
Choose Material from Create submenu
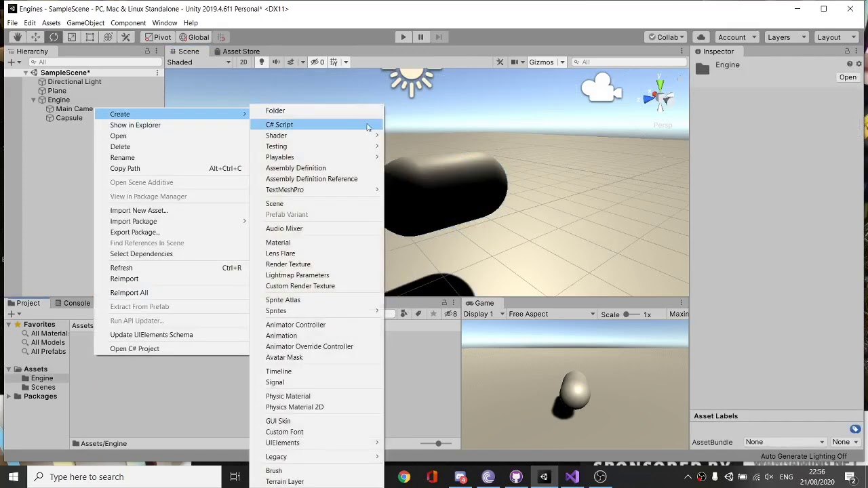316,243
